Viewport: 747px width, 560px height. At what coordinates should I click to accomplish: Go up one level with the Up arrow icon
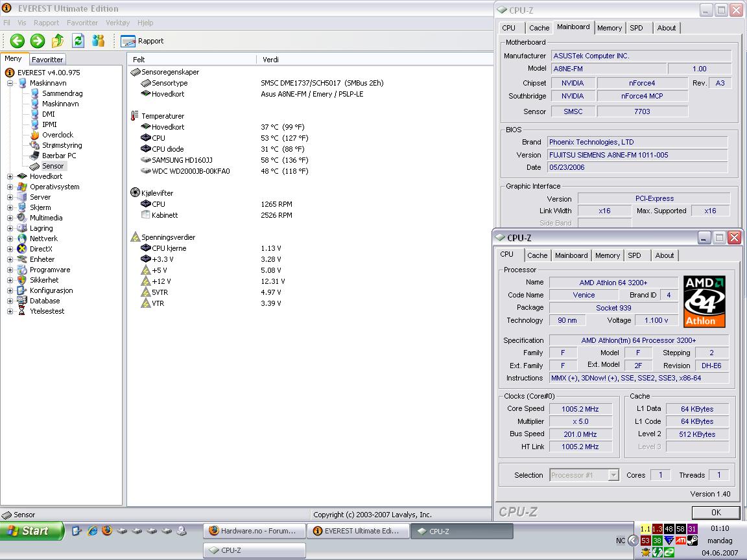point(58,41)
